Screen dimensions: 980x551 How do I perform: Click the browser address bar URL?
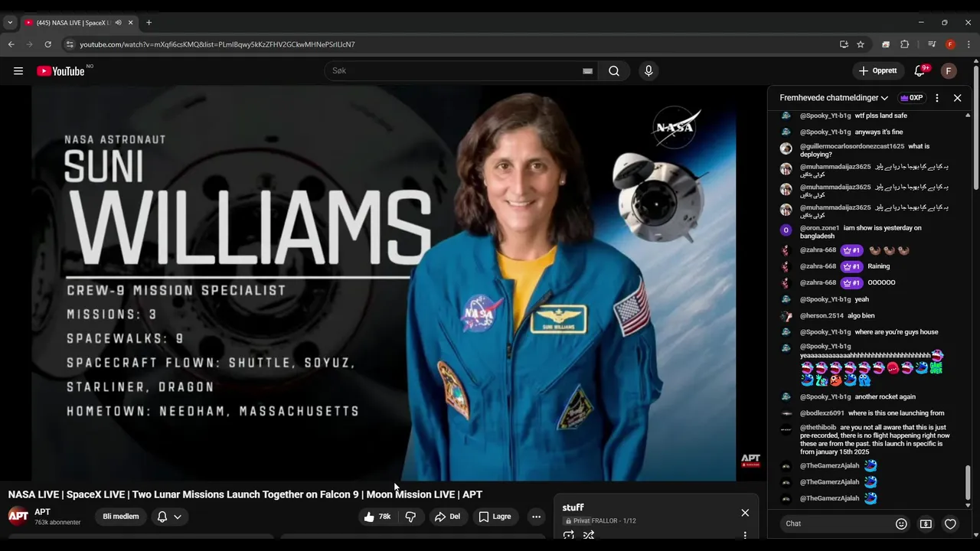pos(217,44)
